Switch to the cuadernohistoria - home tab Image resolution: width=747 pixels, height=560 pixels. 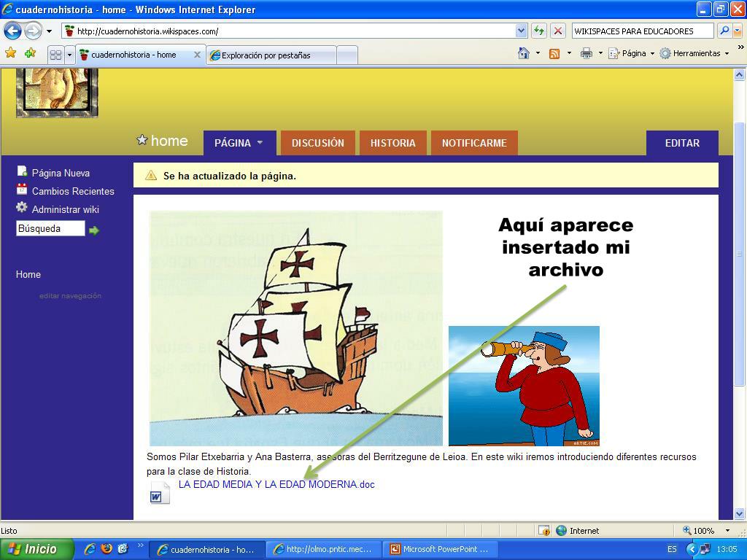pyautogui.click(x=134, y=55)
